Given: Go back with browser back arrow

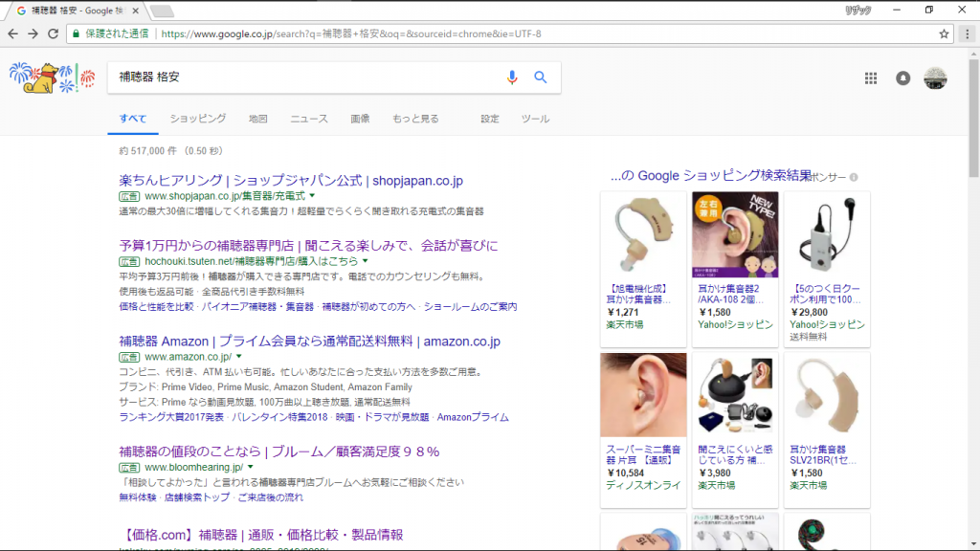Looking at the screenshot, I should 12,33.
